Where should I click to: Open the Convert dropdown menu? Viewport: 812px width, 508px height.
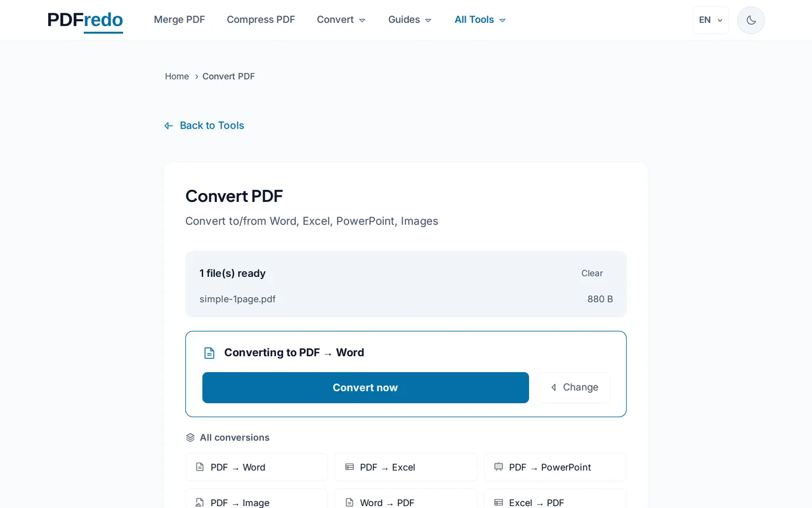[x=341, y=20]
